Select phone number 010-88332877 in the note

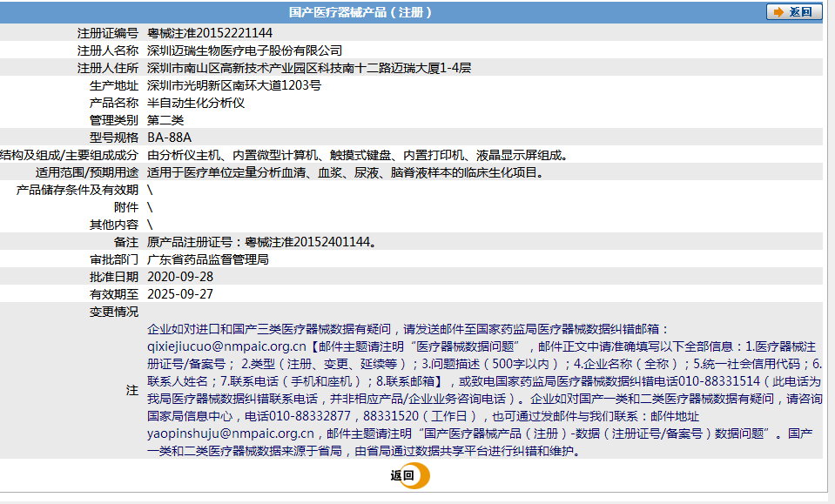coord(310,416)
